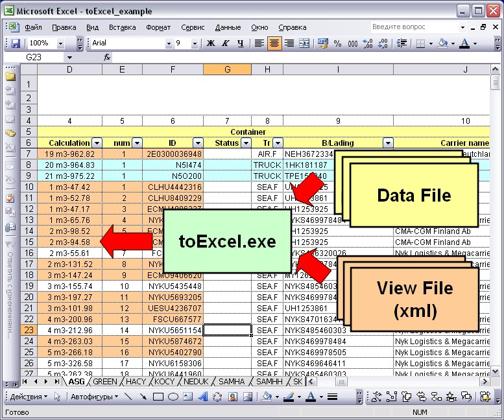
Task: Click Increase Decimal icon
Action: [x=367, y=43]
